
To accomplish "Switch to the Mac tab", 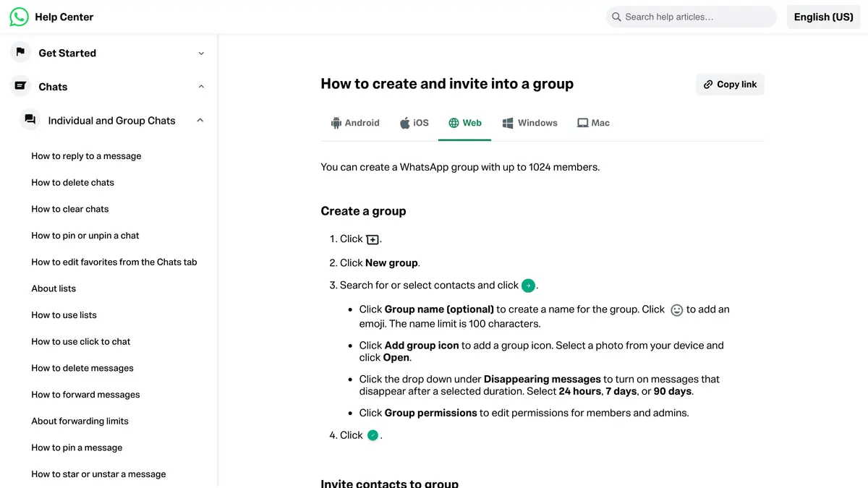I will [x=593, y=123].
